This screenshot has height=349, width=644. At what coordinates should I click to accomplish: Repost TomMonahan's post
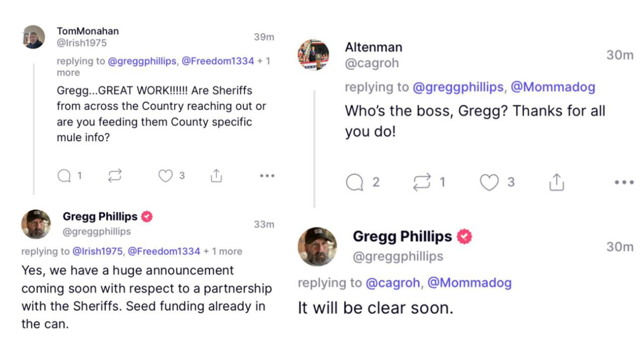[x=115, y=176]
